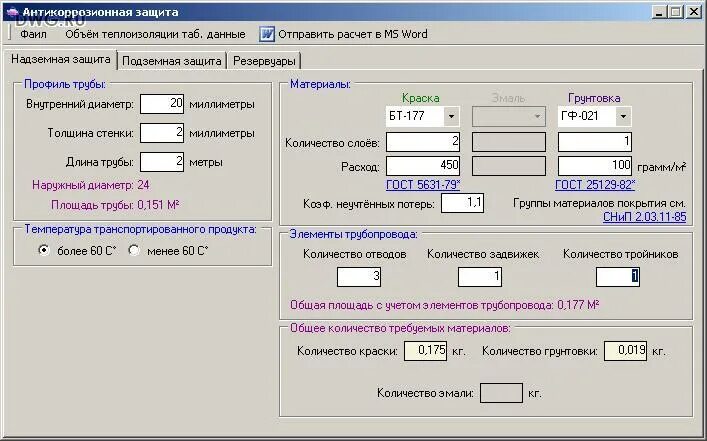Screen dimensions: 707x441
Task: Switch to Подземная защита tab
Action: (x=172, y=61)
